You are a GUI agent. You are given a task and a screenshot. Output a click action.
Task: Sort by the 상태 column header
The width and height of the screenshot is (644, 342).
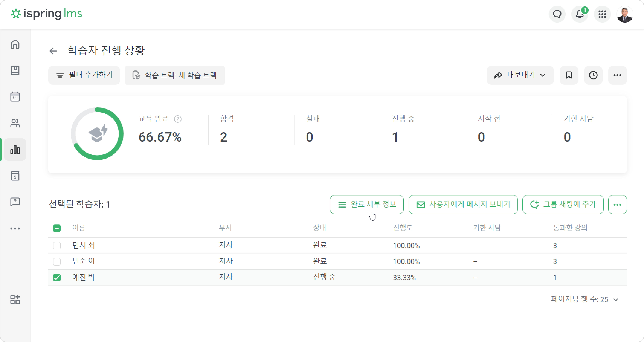[319, 228]
